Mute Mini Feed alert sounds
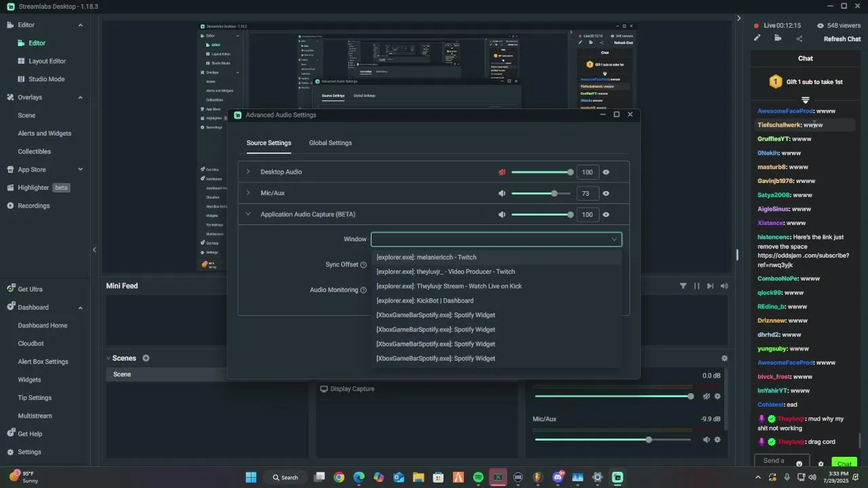Viewport: 868px width, 488px height. [x=724, y=286]
